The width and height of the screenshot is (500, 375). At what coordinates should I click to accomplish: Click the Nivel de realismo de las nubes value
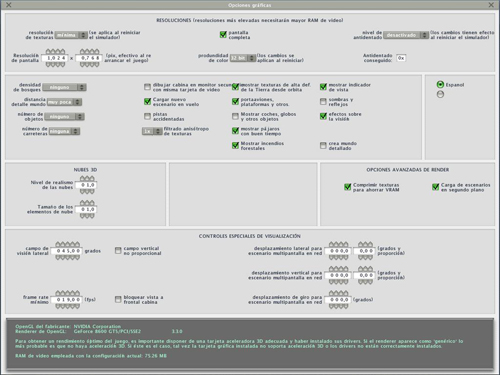[x=87, y=185]
